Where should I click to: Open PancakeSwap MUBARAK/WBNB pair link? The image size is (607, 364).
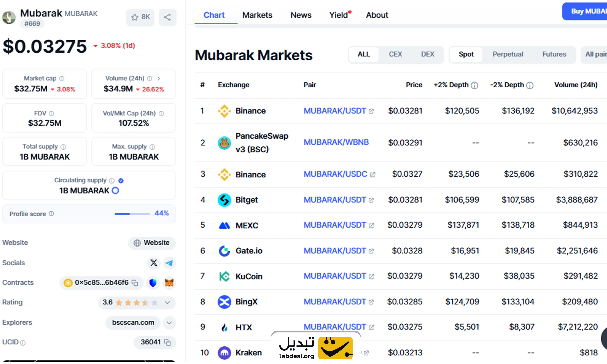336,142
